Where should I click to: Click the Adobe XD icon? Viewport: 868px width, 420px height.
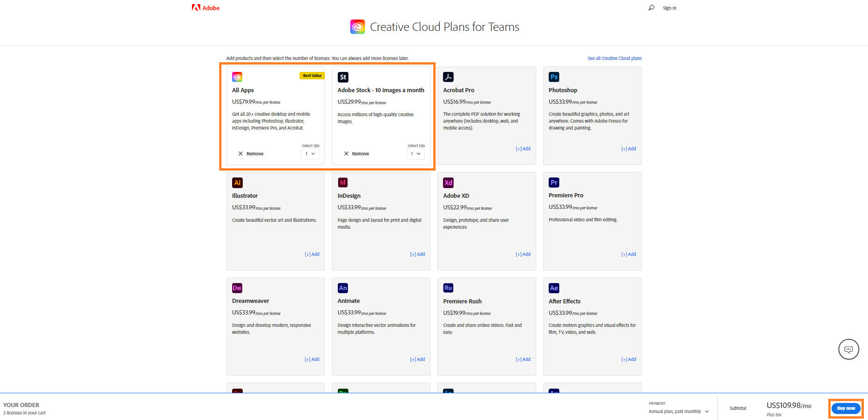pos(448,183)
